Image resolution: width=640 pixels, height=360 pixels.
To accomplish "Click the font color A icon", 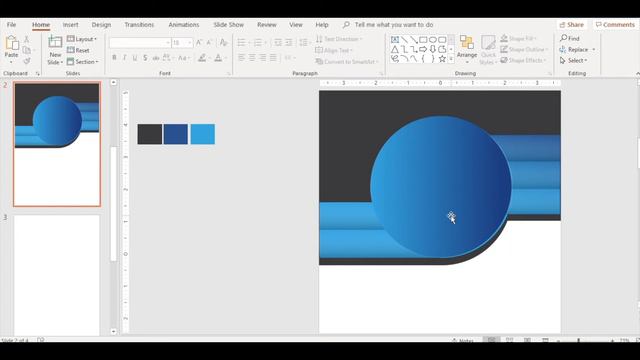I will pyautogui.click(x=218, y=58).
